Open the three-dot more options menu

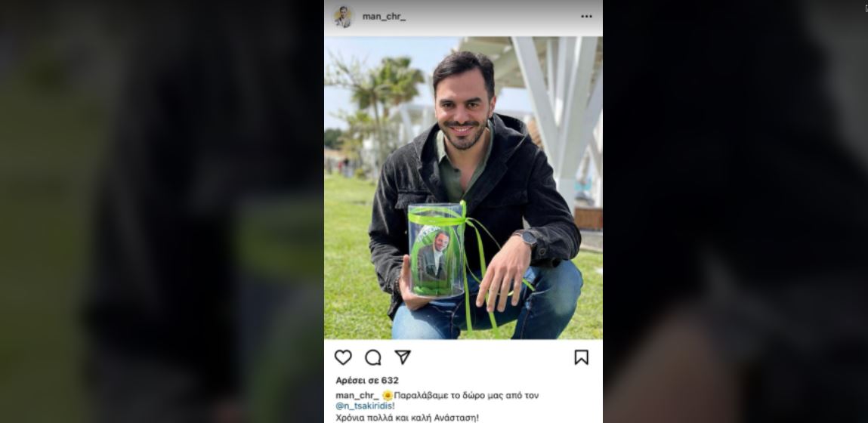pyautogui.click(x=586, y=17)
